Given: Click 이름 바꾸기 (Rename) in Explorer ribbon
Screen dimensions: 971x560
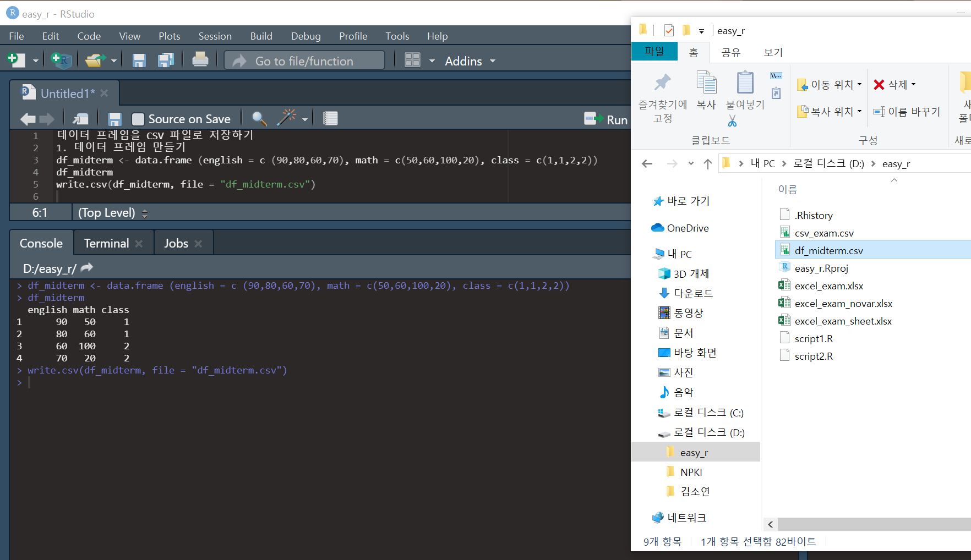Looking at the screenshot, I should tap(907, 112).
